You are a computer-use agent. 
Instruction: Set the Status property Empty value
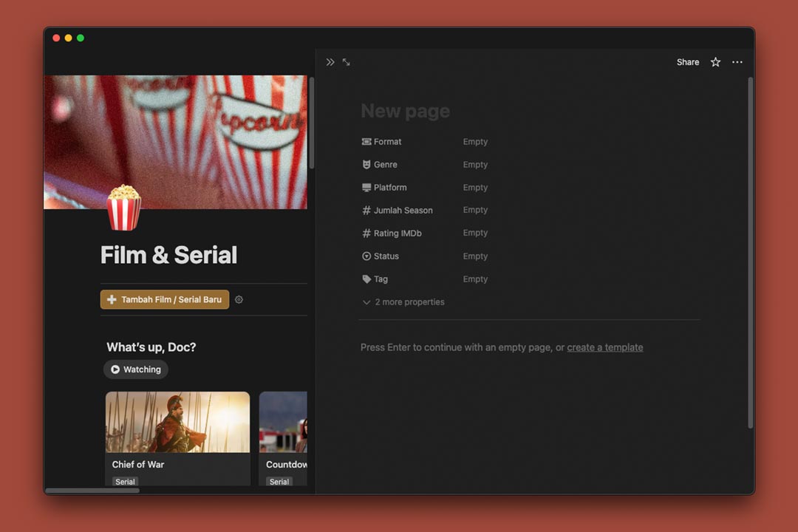(x=475, y=256)
